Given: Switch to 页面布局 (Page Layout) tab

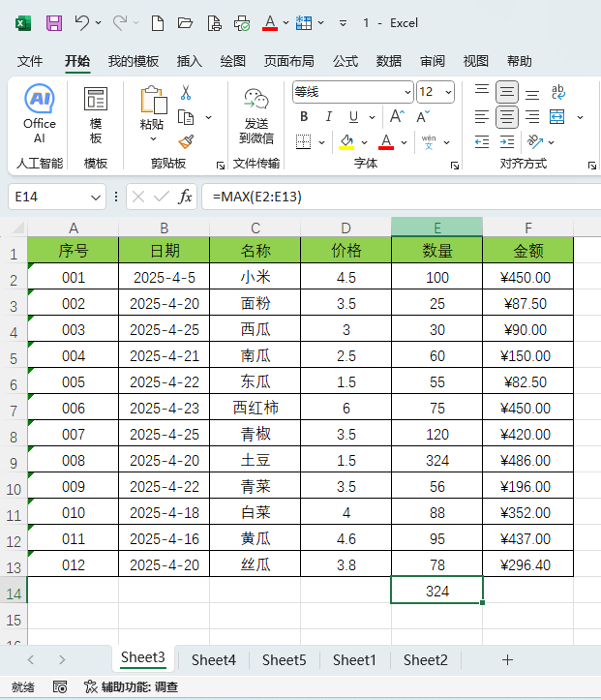Looking at the screenshot, I should 288,61.
